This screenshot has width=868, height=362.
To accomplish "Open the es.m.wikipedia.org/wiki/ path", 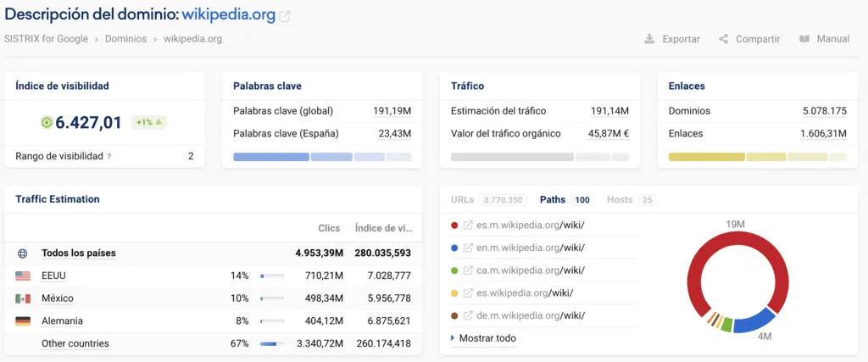I will pyautogui.click(x=531, y=226).
